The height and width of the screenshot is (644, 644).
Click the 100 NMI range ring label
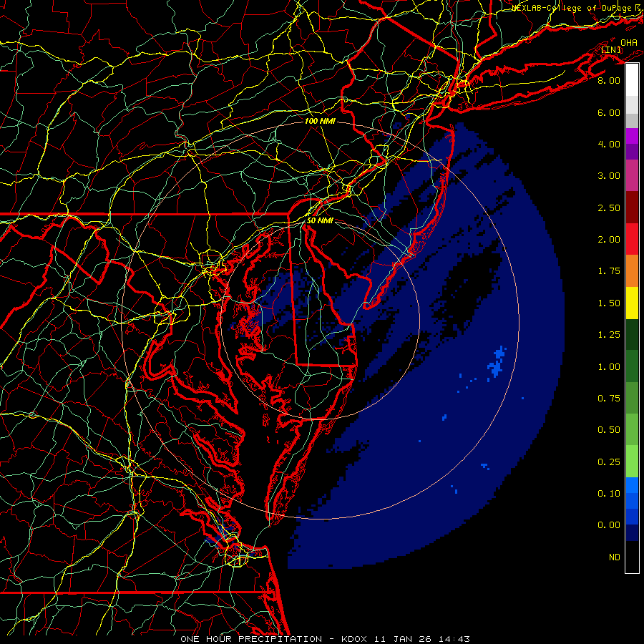[x=320, y=121]
